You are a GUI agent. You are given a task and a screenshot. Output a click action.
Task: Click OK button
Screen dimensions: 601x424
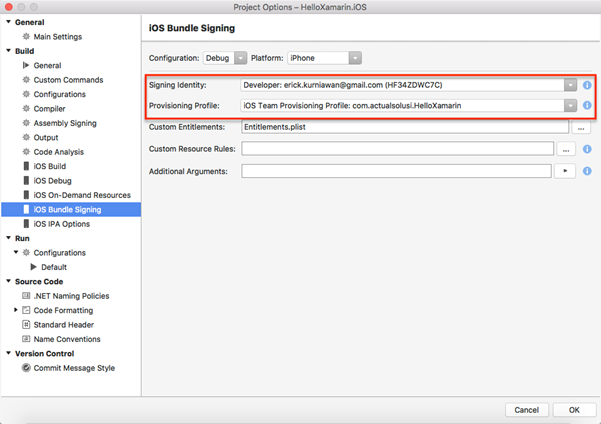[574, 410]
